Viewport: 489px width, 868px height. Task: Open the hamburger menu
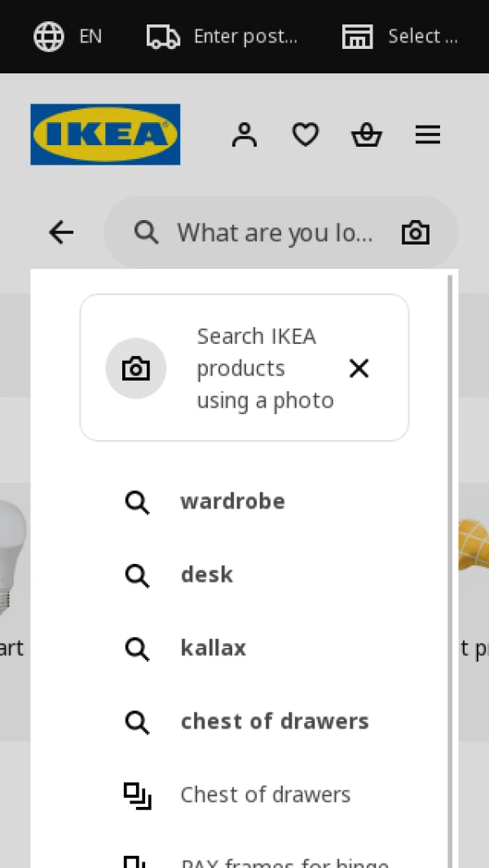click(x=428, y=134)
